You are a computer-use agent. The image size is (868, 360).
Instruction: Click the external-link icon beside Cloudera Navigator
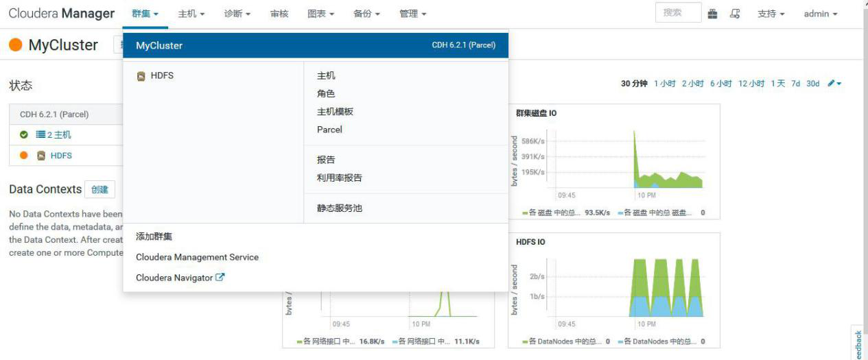(x=220, y=278)
